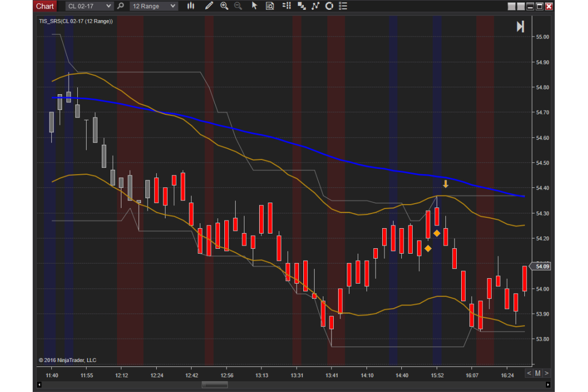Open the chart properties list icon
Image resolution: width=588 pixels, height=392 pixels.
pyautogui.click(x=343, y=5)
